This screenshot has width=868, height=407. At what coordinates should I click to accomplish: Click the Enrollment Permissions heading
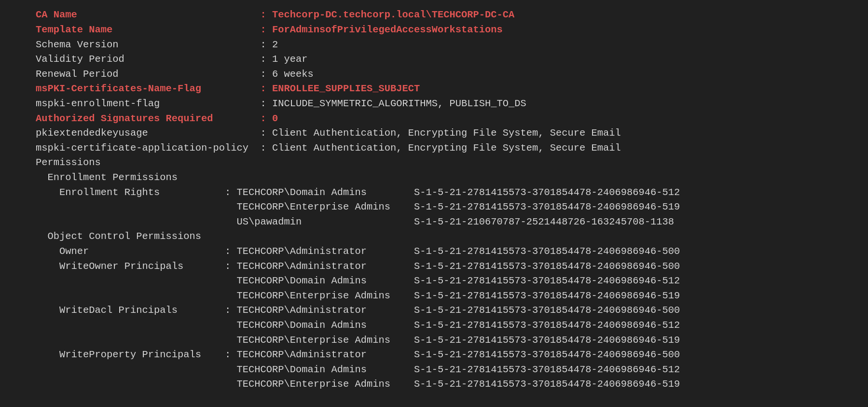click(112, 177)
